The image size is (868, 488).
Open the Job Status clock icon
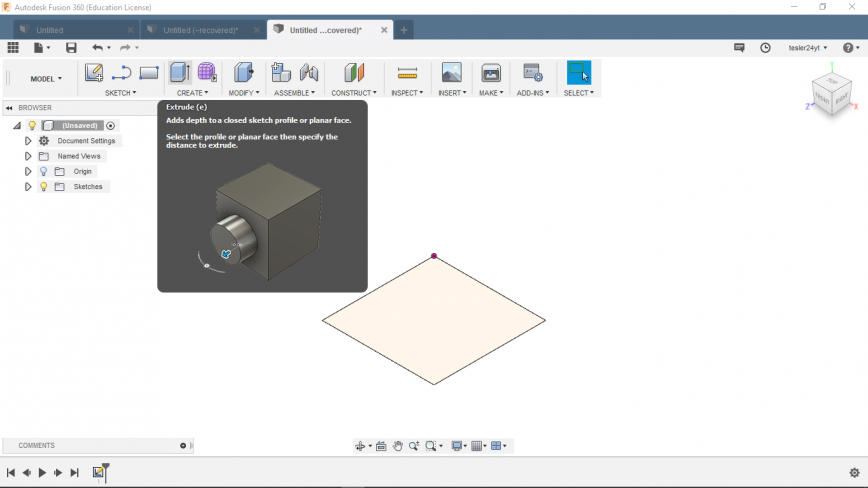[765, 48]
